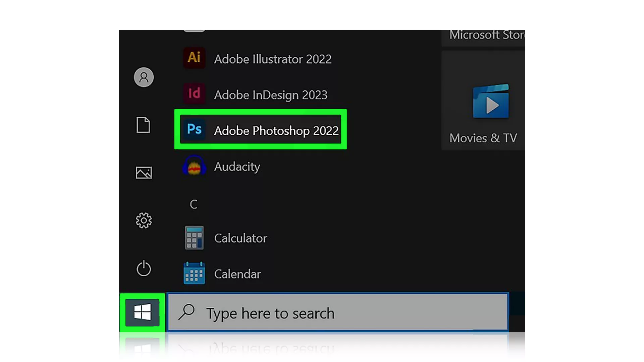This screenshot has height=362, width=644.
Task: Click the 'Adobe Illustrator 2022' label
Action: pos(273,59)
